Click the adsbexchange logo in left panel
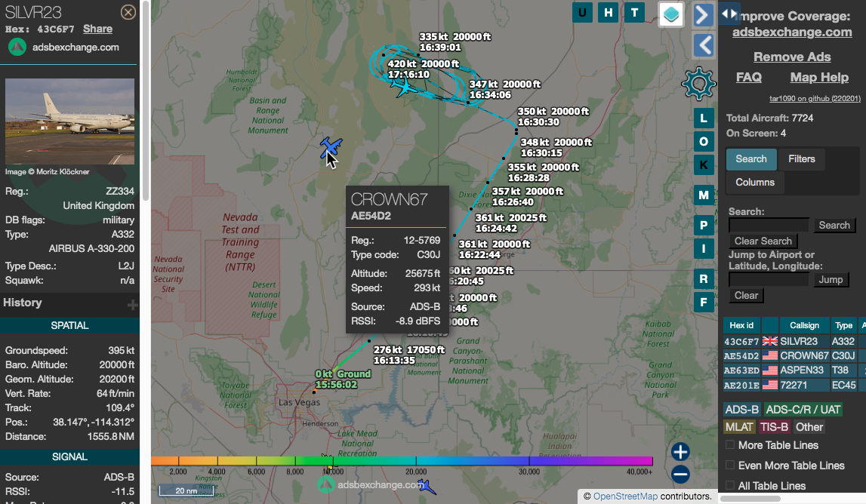Image resolution: width=866 pixels, height=504 pixels. [x=17, y=48]
